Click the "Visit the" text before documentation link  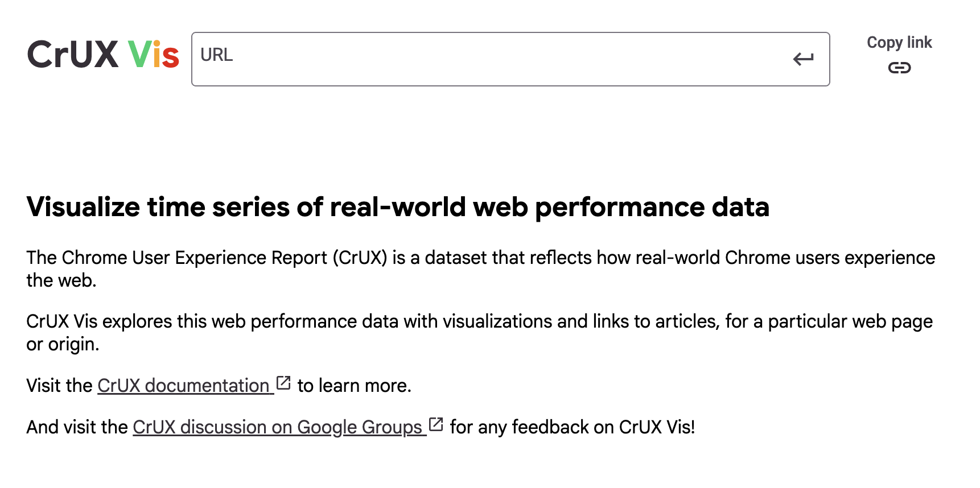59,386
